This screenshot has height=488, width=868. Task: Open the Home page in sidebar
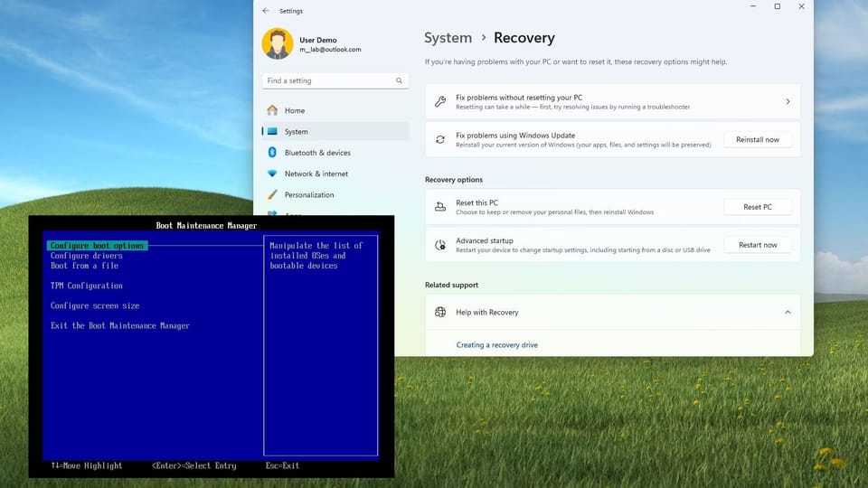335,110
